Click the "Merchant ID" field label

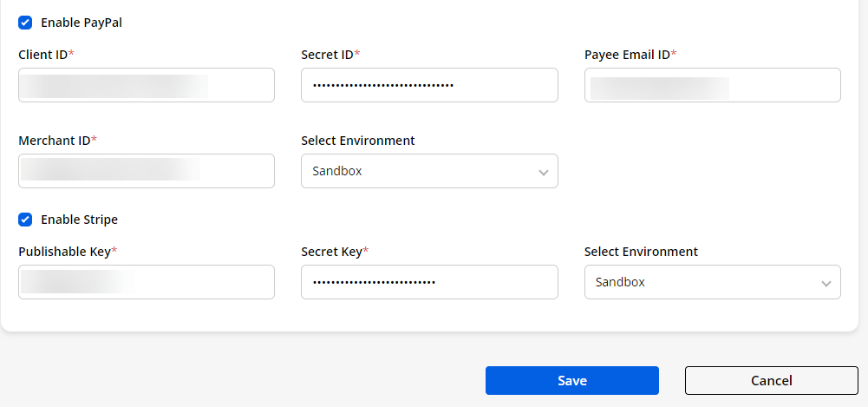[54, 141]
